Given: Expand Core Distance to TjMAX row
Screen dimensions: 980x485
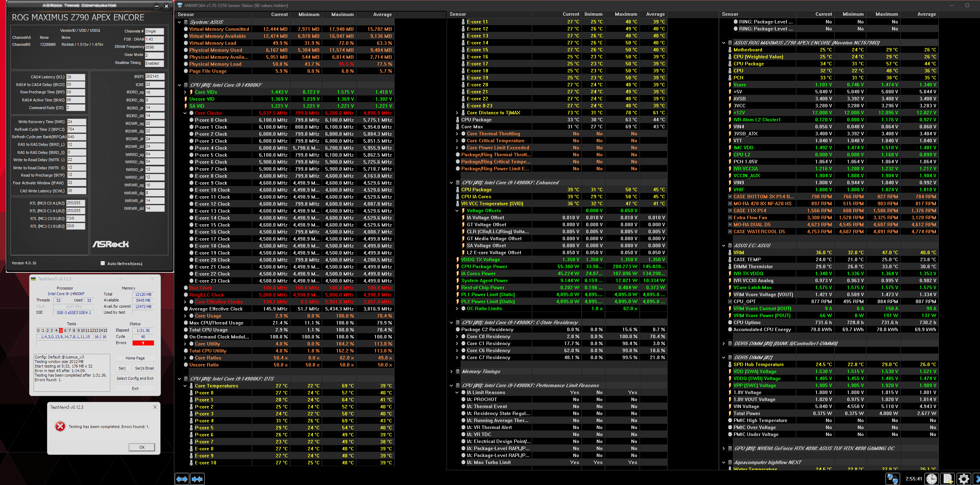Looking at the screenshot, I should (457, 113).
